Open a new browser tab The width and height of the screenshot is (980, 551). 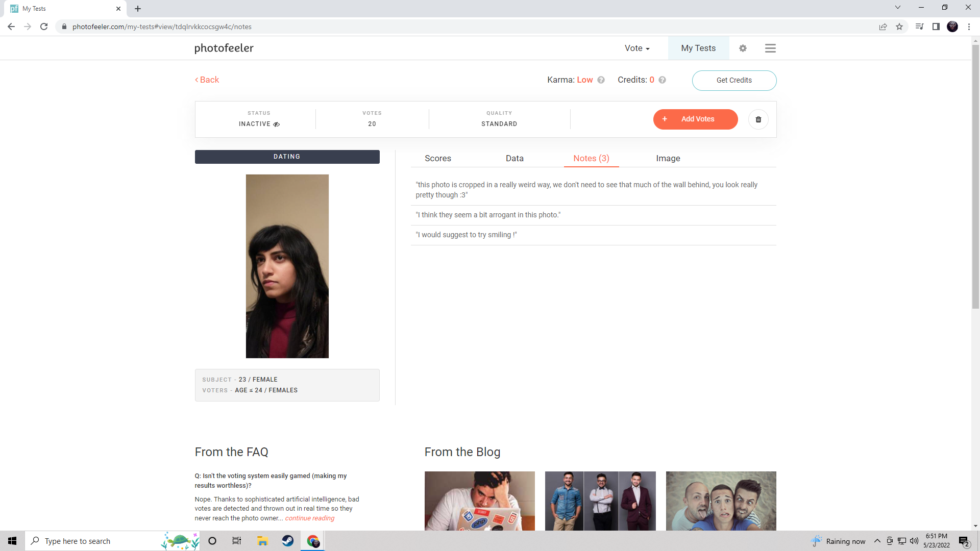tap(138, 9)
